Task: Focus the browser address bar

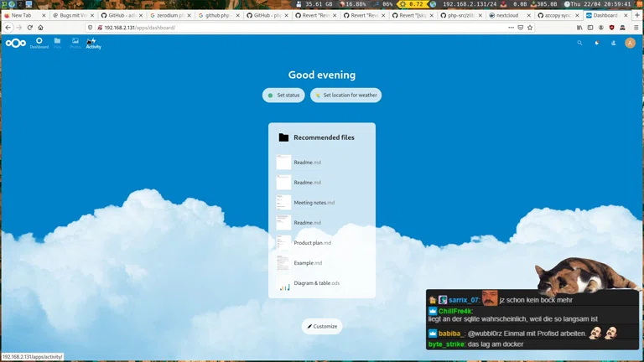Action: tap(293, 28)
